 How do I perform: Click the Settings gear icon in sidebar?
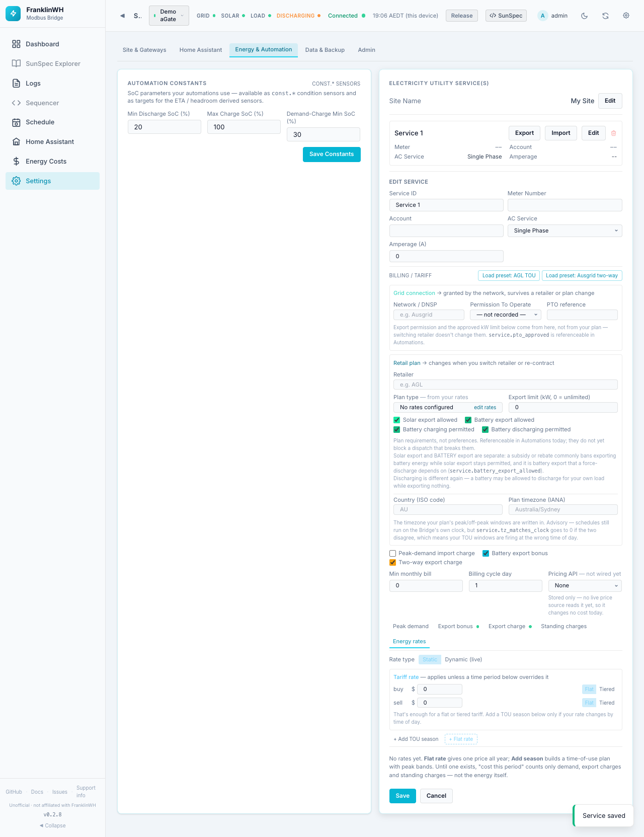click(x=16, y=181)
